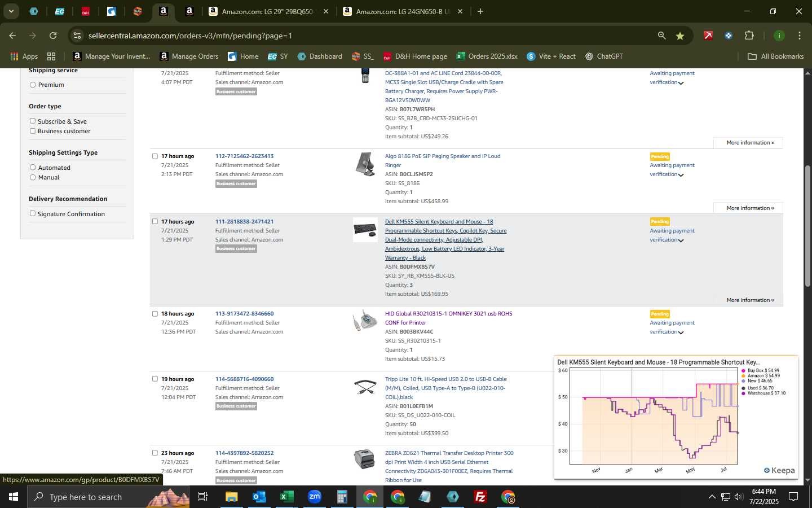This screenshot has width=812, height=508.
Task: Select the Premium shipping service radio
Action: (33, 85)
